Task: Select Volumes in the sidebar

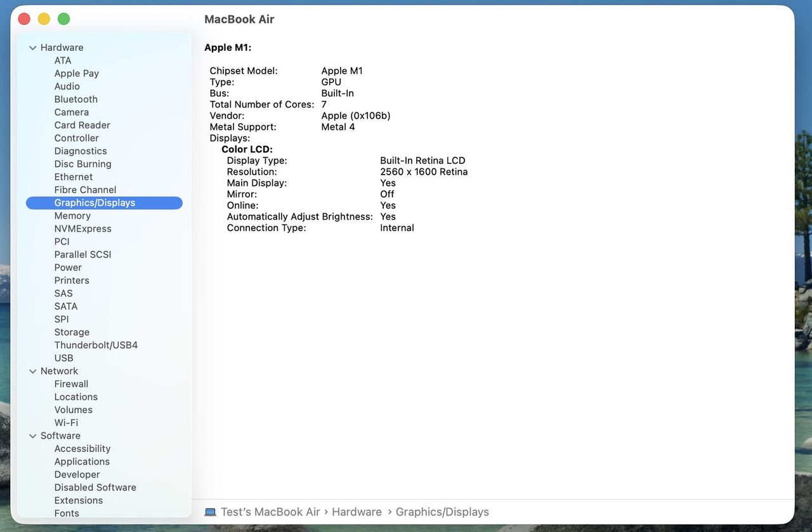Action: 74,410
